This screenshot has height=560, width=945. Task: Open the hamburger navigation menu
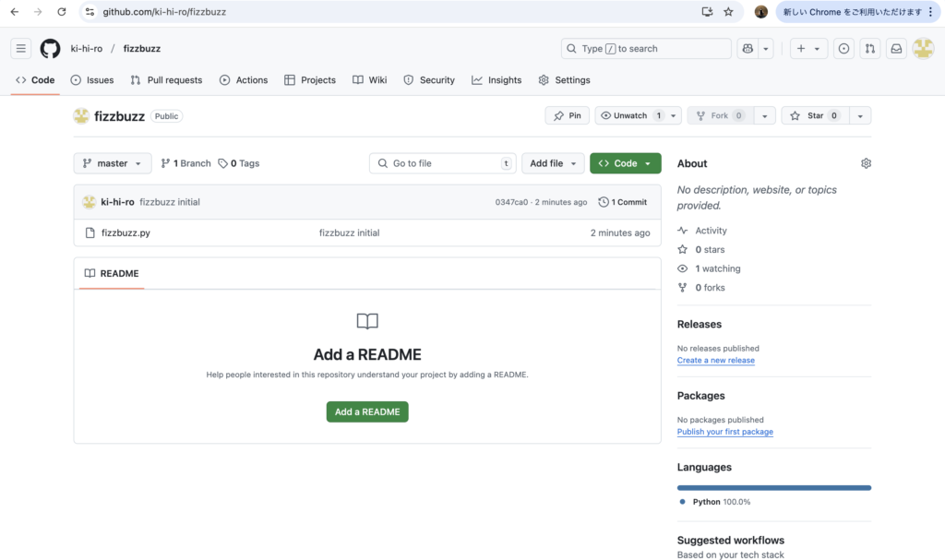pos(21,49)
